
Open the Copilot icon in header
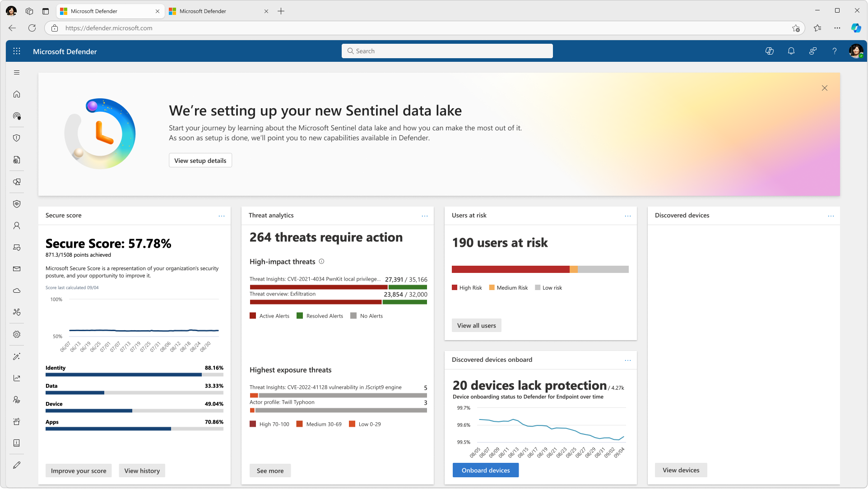click(769, 51)
